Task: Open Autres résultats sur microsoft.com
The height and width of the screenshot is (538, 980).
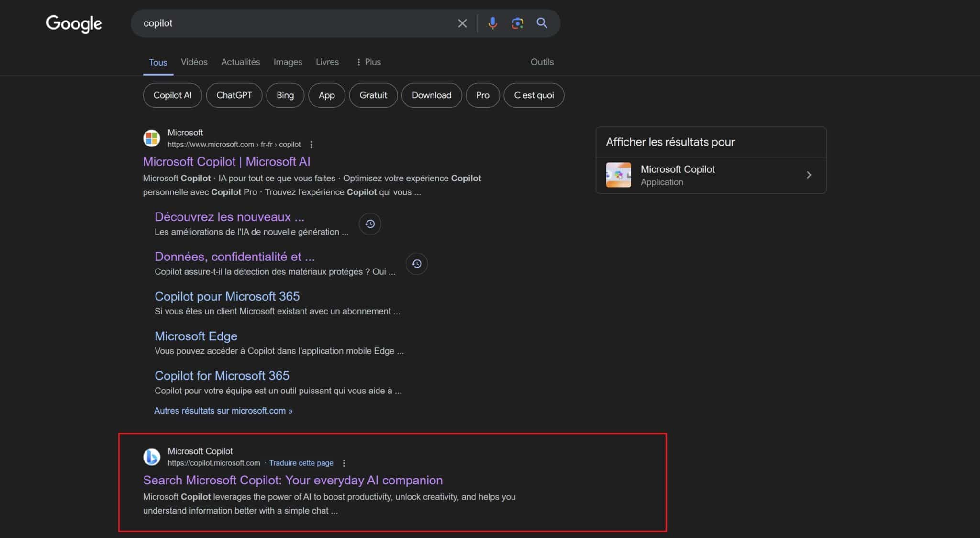Action: [223, 411]
